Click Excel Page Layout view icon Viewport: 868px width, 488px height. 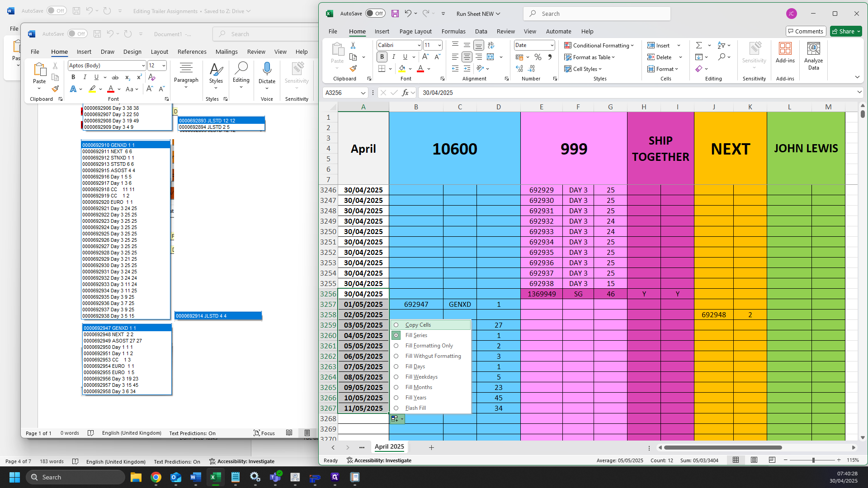[x=754, y=460]
